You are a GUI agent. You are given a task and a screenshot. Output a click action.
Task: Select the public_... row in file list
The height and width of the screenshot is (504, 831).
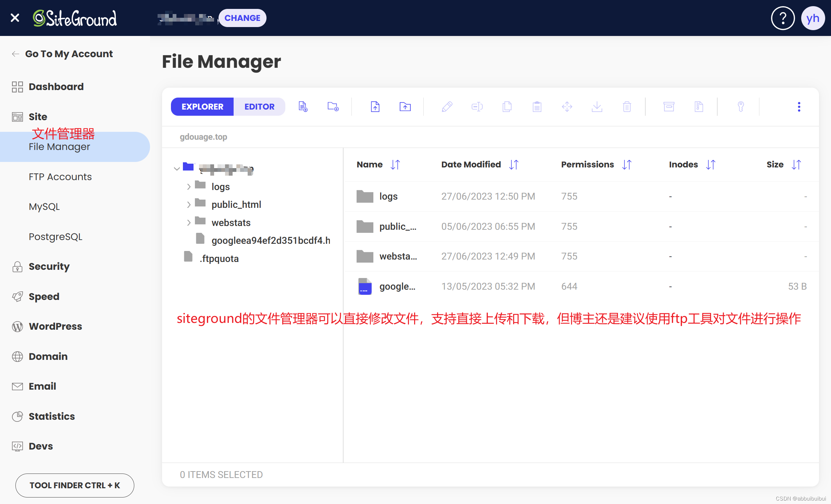(581, 227)
